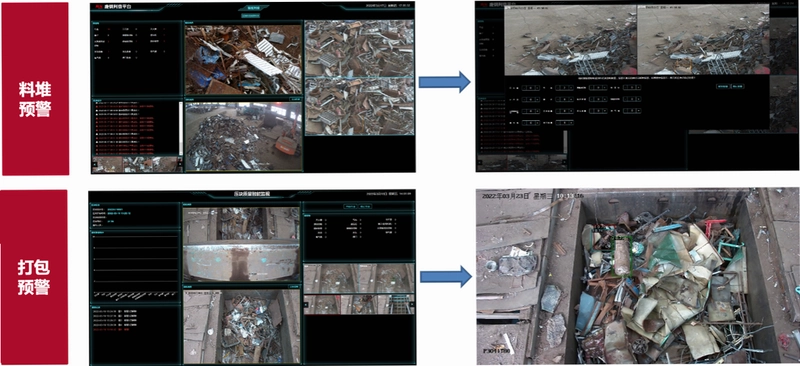Click the left arrow of baling thumbnail strip
Viewport: 800px width, 366px height.
tap(306, 305)
